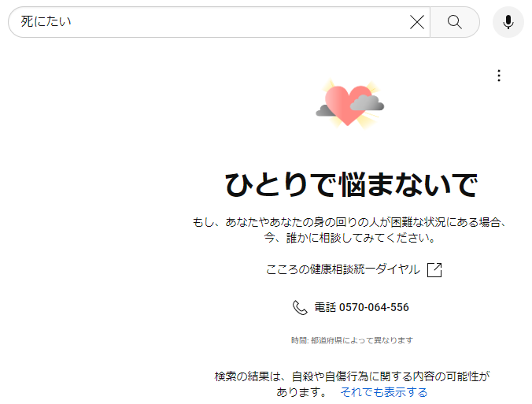Click the description line starting with もし、あなたや
The width and height of the screenshot is (532, 404).
352,222
